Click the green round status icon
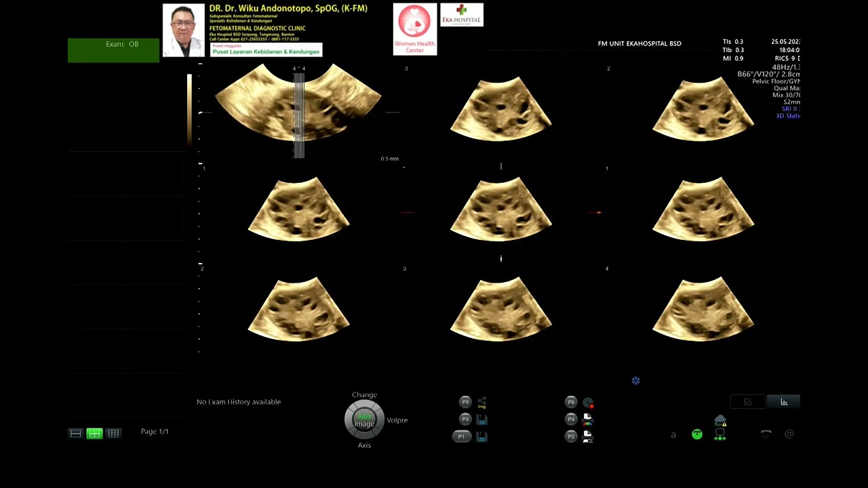 (697, 434)
